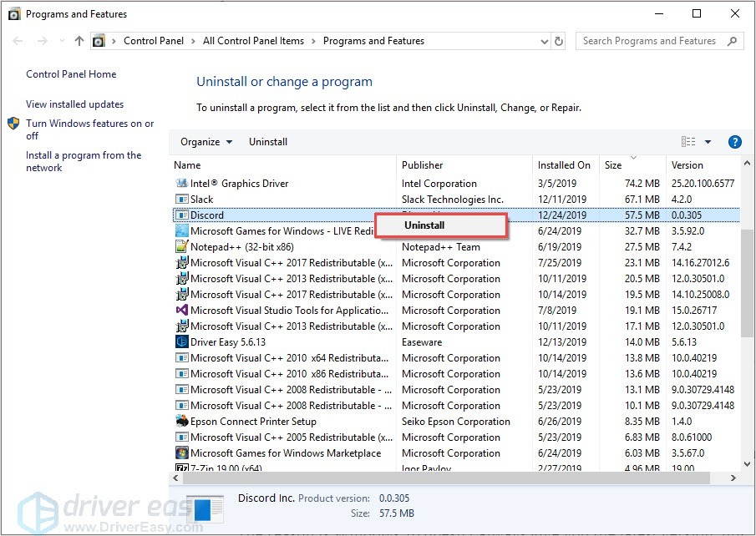The image size is (756, 536).
Task: Click the Easeware publisher cell
Action: click(x=422, y=341)
